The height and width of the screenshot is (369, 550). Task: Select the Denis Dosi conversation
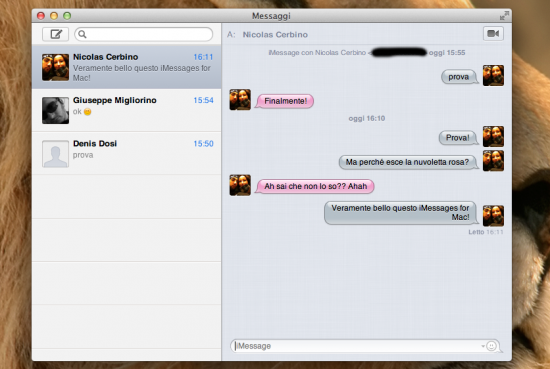126,153
